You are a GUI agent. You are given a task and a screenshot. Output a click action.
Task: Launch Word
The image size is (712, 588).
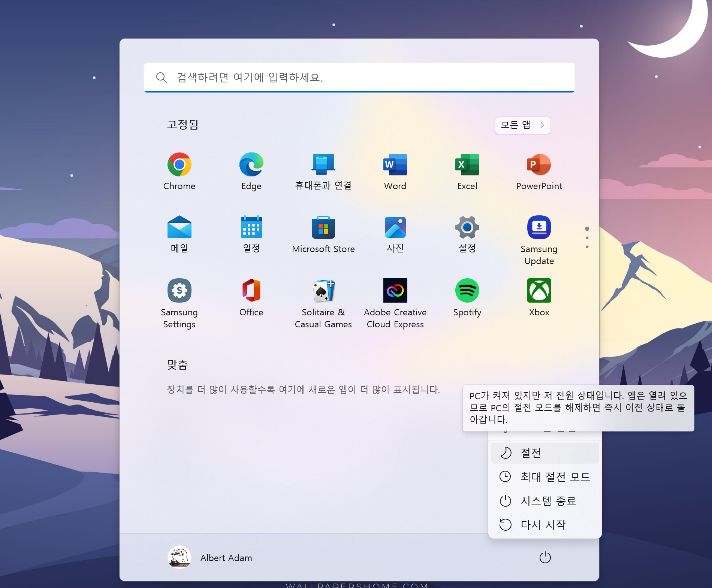tap(395, 172)
